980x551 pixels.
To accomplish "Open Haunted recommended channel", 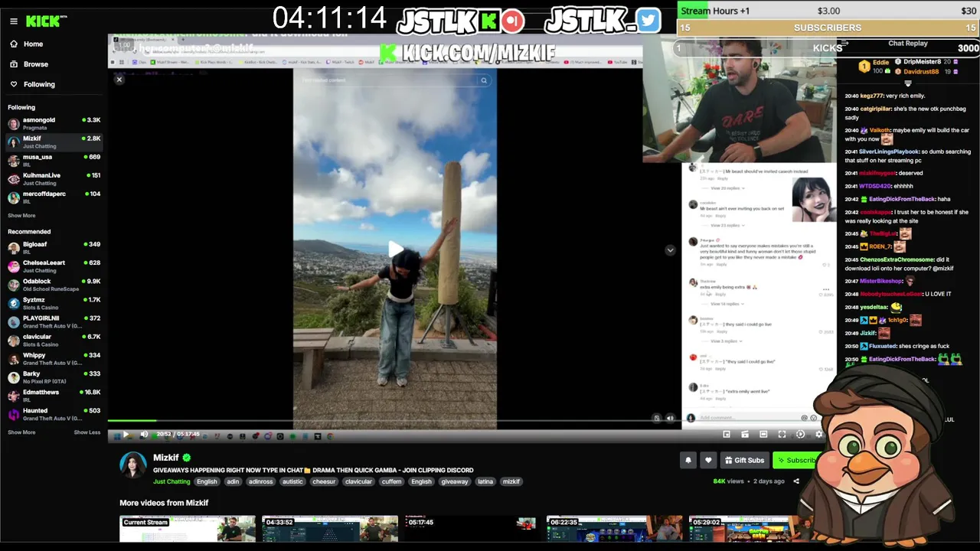I will tap(54, 413).
